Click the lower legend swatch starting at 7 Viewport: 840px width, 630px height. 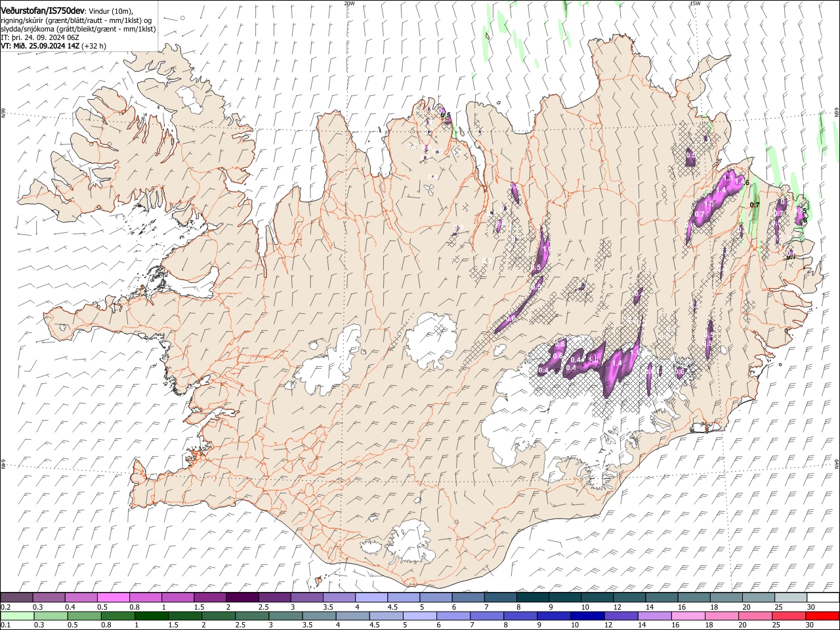pos(486,616)
